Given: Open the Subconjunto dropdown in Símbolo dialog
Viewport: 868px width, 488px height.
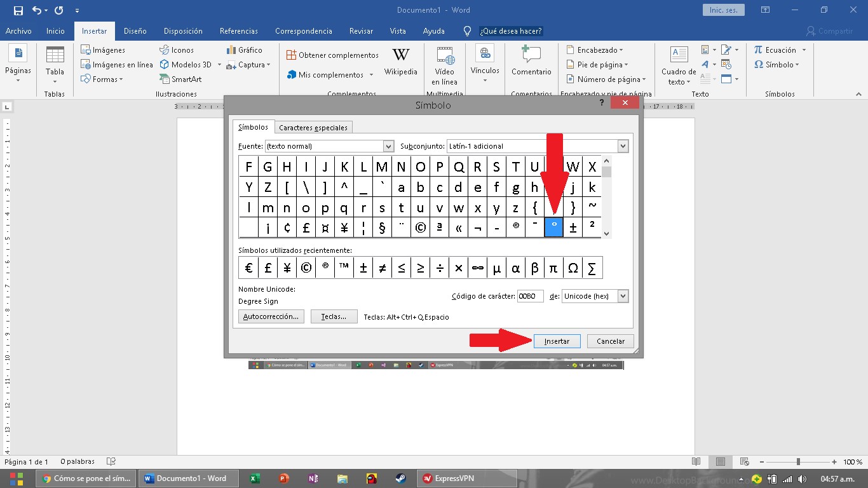Looking at the screenshot, I should (621, 146).
